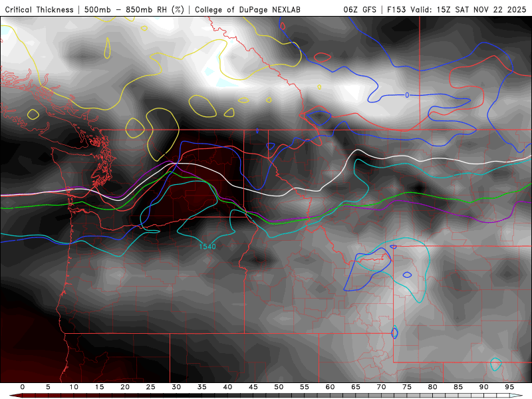Image resolution: width=532 pixels, height=399 pixels.
Task: Click the blue '0' contour label
Action: pyautogui.click(x=407, y=95)
